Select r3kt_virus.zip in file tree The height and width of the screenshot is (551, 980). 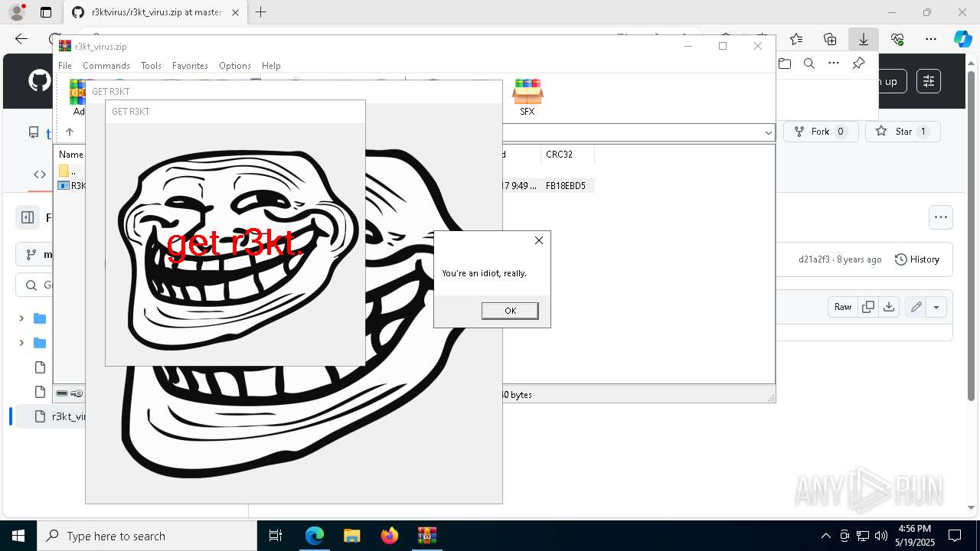pyautogui.click(x=50, y=416)
